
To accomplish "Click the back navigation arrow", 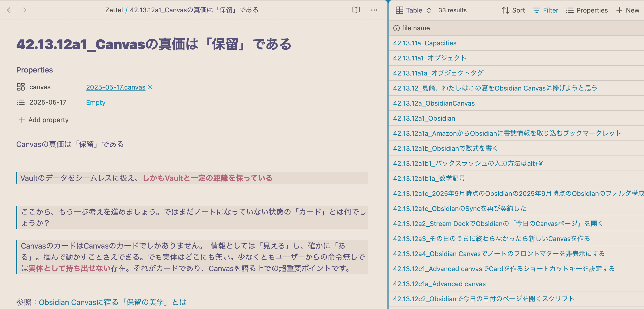I will point(10,10).
